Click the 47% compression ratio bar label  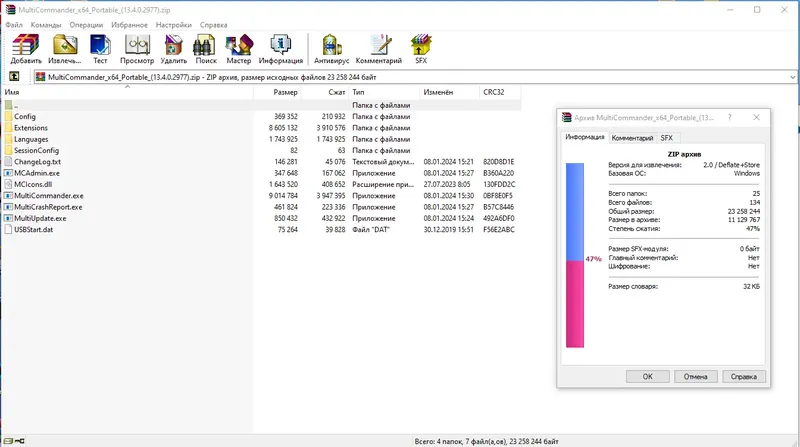coord(593,259)
